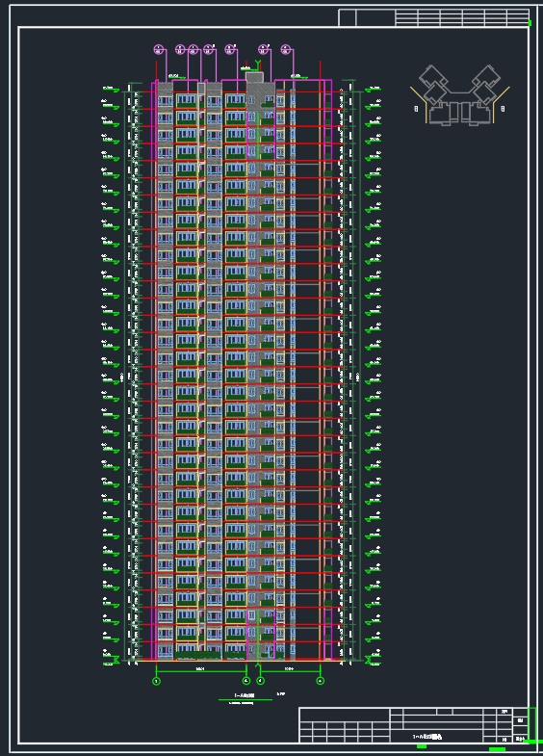543x756 pixels.
Task: Select the green axis bubble numbered 1
Action: click(x=156, y=681)
